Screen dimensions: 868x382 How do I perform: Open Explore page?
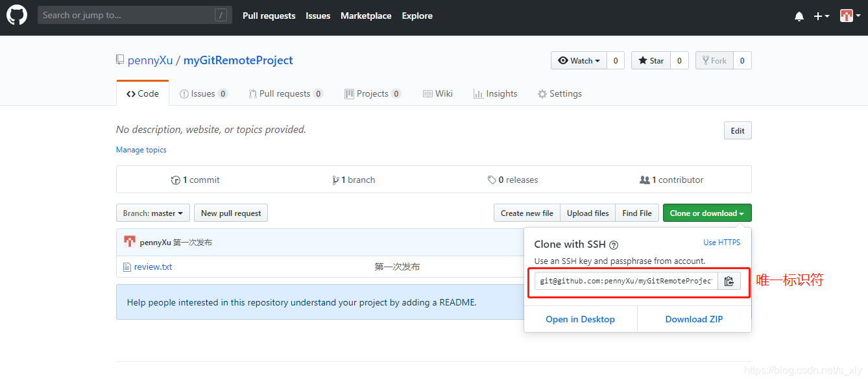point(417,16)
